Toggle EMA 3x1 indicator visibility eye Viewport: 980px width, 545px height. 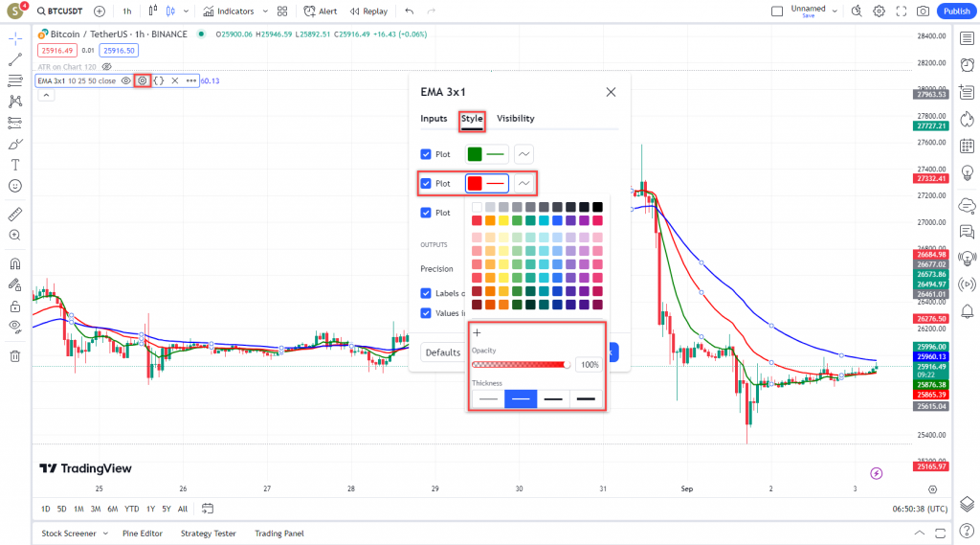tap(125, 80)
